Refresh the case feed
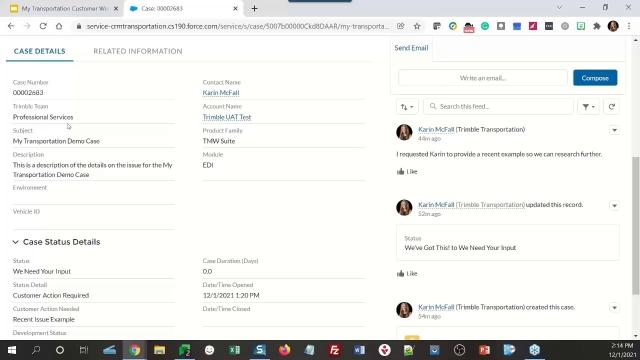Screen dimensions: 640x360 (x=611, y=107)
